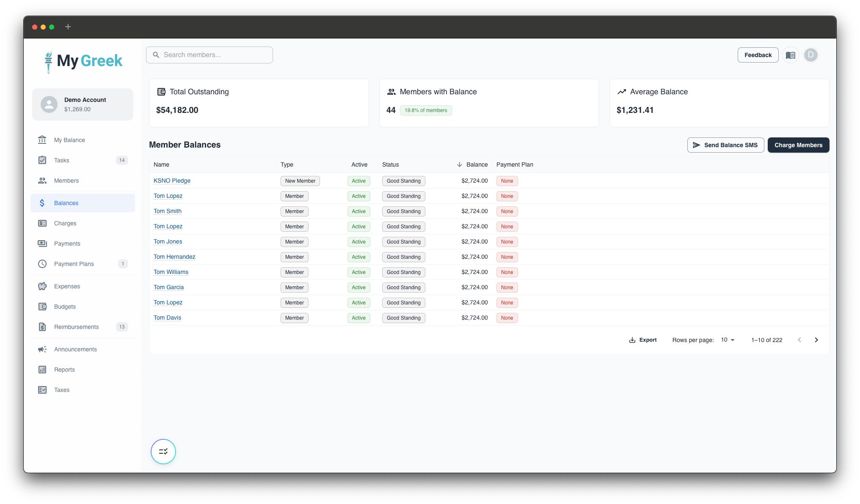
Task: Open the documentation book icon
Action: point(790,55)
